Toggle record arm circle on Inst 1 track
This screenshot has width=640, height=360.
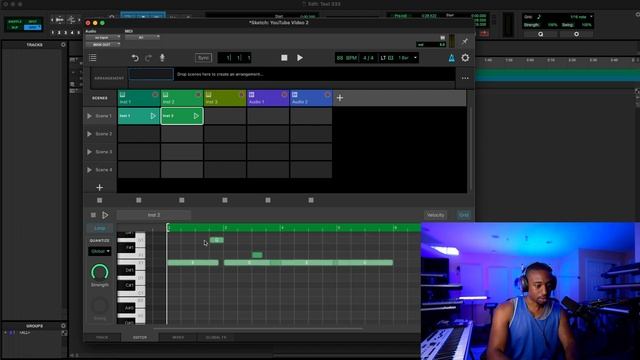tap(155, 95)
